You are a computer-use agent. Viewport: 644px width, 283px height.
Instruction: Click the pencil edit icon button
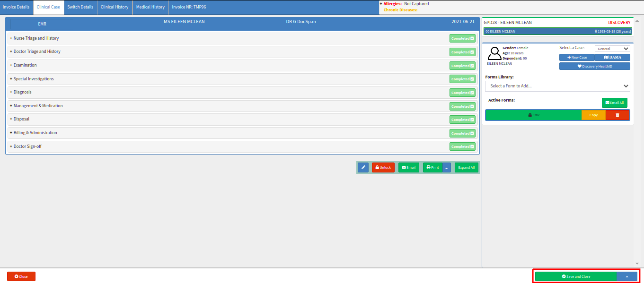[363, 167]
